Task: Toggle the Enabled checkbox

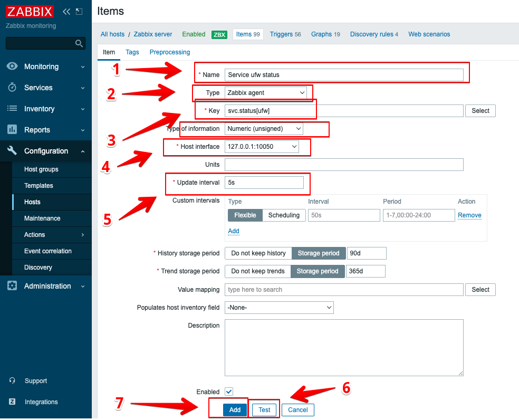Action: coord(229,392)
